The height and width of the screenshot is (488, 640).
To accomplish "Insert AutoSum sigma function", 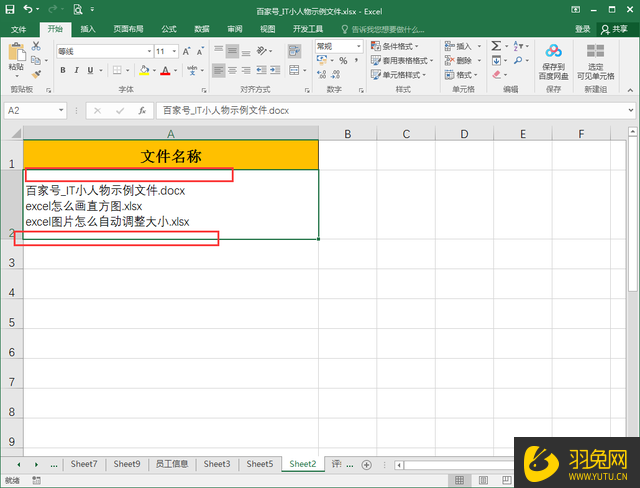I will (x=496, y=46).
